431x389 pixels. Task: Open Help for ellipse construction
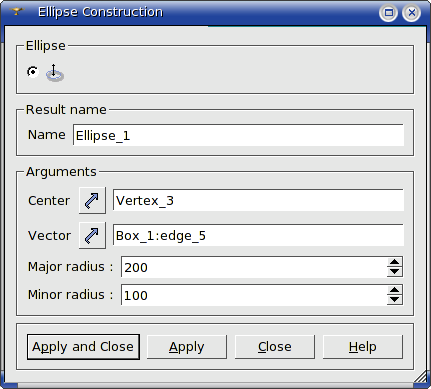tap(363, 347)
